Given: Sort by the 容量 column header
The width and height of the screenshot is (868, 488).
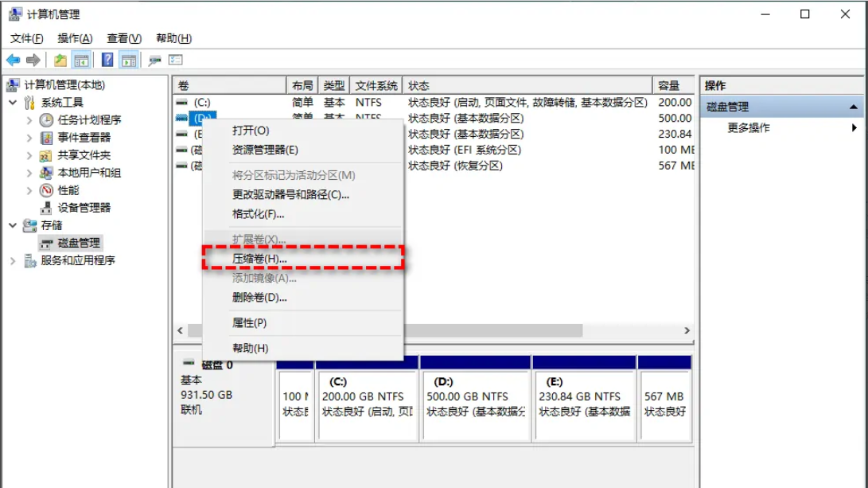Looking at the screenshot, I should coord(674,86).
